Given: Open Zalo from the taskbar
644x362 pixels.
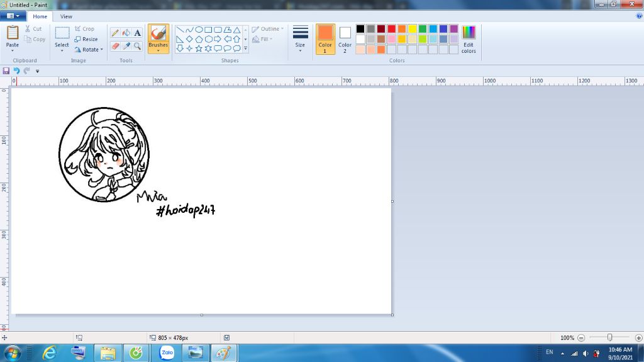Looking at the screenshot, I should pos(167,353).
